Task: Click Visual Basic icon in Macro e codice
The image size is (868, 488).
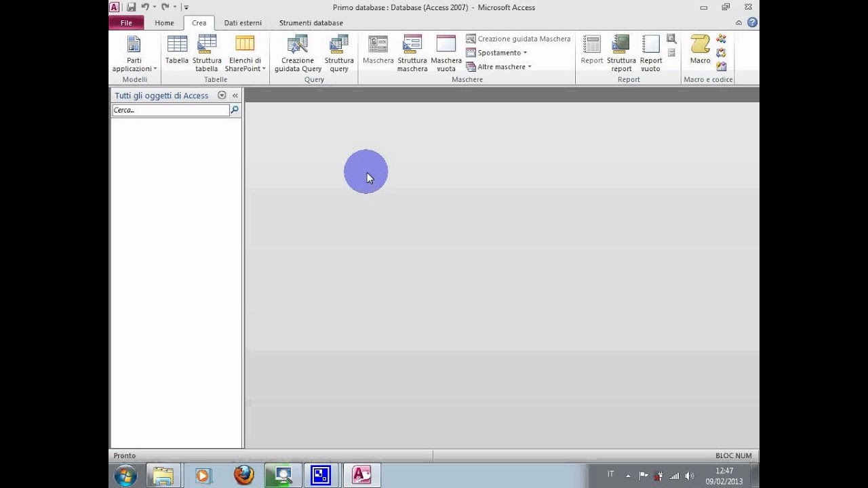Action: [722, 66]
